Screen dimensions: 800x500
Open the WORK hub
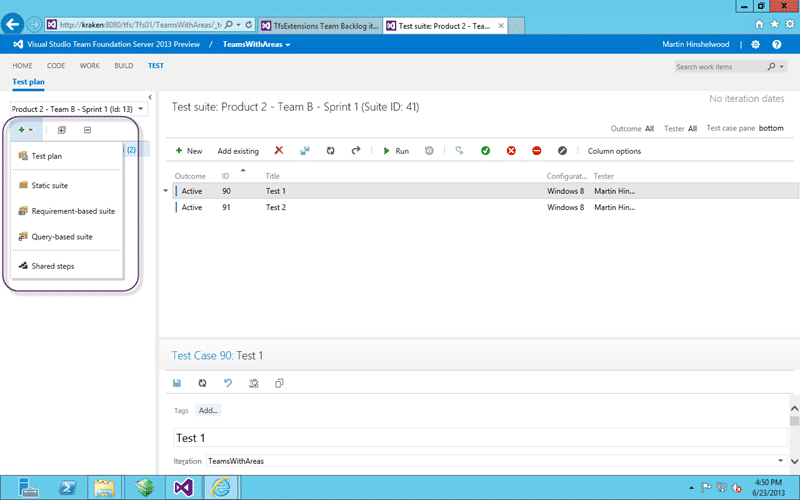click(89, 65)
